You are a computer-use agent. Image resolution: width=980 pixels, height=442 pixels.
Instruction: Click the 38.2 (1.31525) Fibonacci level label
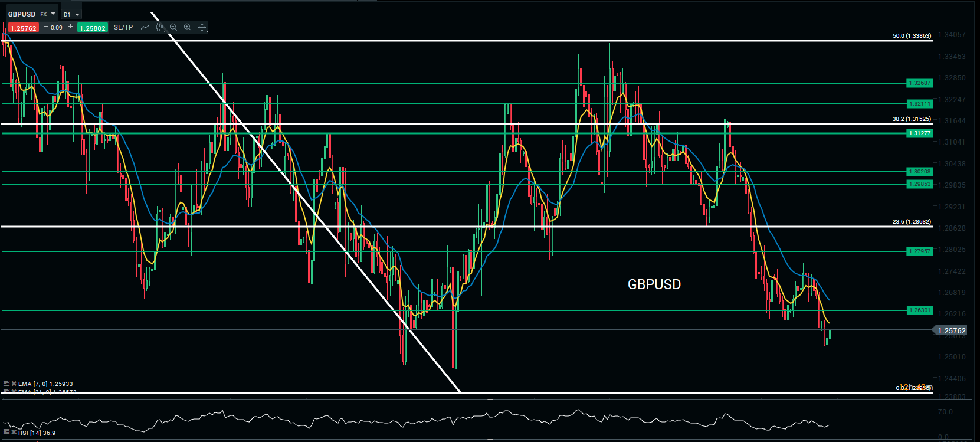pos(912,119)
